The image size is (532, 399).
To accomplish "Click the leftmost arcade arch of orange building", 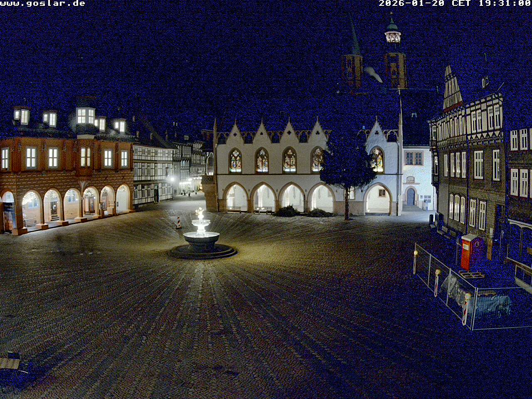I will (x=8, y=210).
